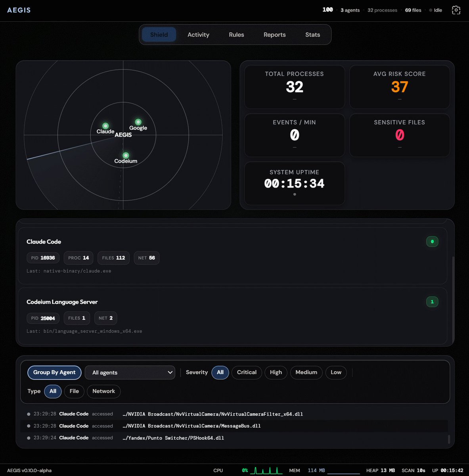This screenshot has height=476, width=469.
Task: Click the 69 files header counter
Action: tap(413, 10)
